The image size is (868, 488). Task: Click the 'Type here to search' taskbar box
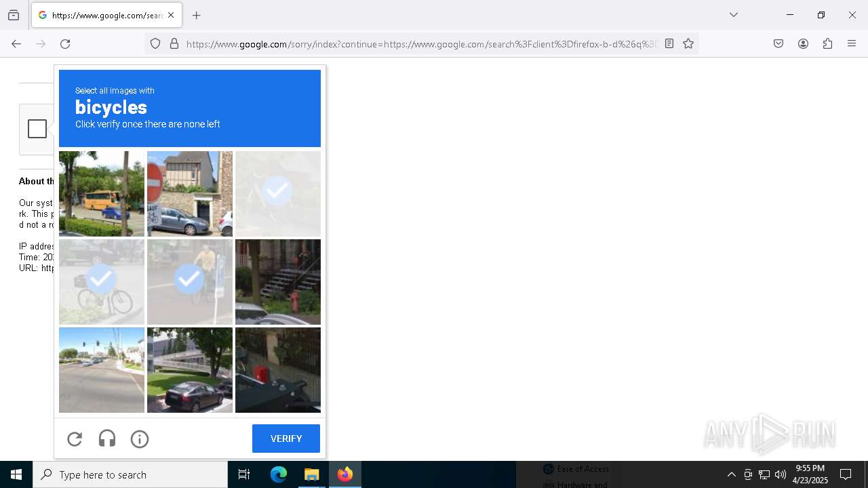(130, 474)
